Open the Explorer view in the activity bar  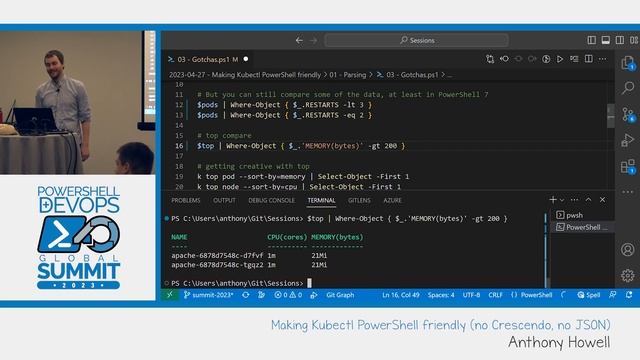tap(628, 62)
